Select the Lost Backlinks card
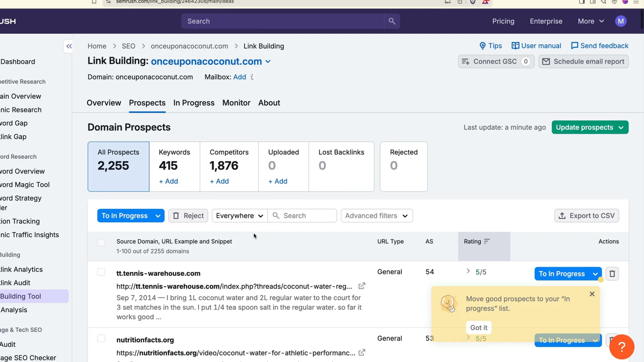 [341, 167]
